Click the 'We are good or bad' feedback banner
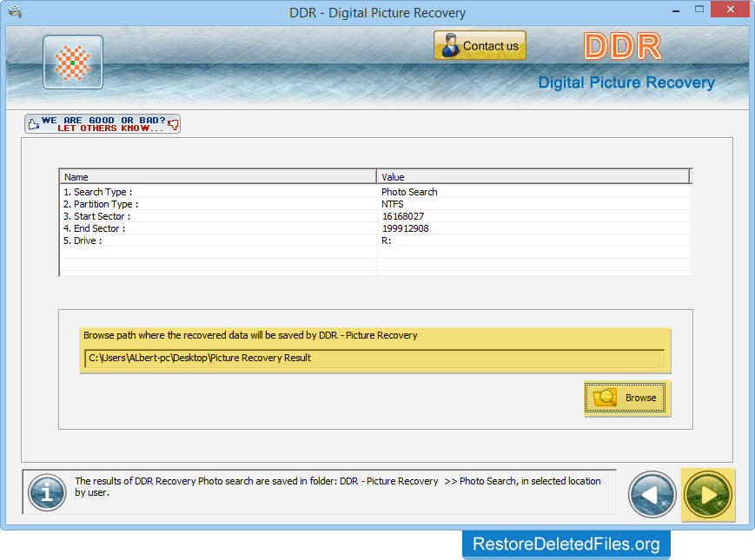The width and height of the screenshot is (755, 560). tap(103, 124)
